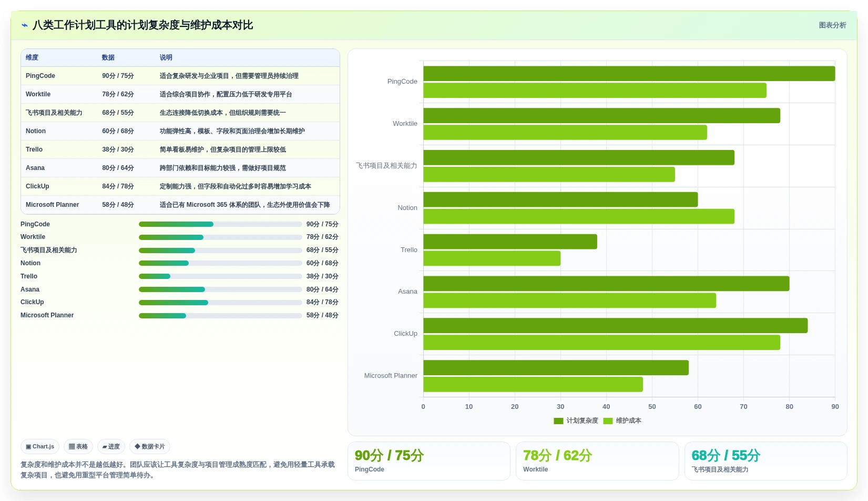Select the 表格 tag chip
The width and height of the screenshot is (868, 501).
pyautogui.click(x=78, y=447)
